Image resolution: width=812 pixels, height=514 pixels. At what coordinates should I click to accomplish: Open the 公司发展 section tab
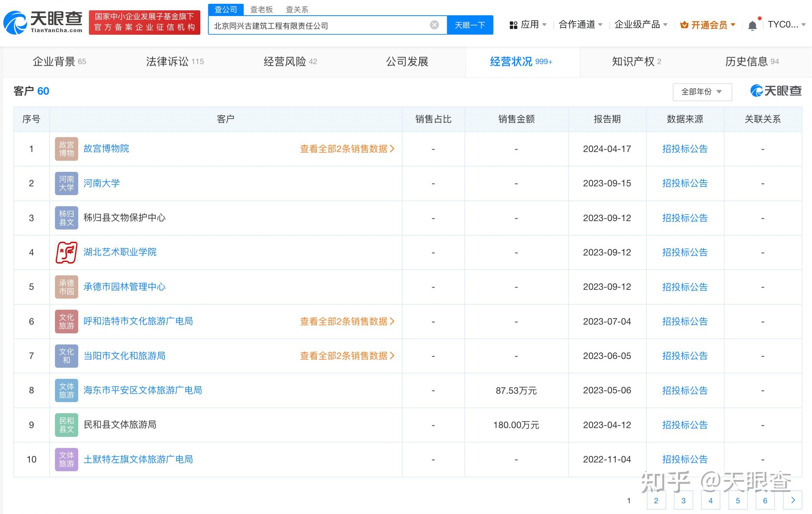pos(407,61)
